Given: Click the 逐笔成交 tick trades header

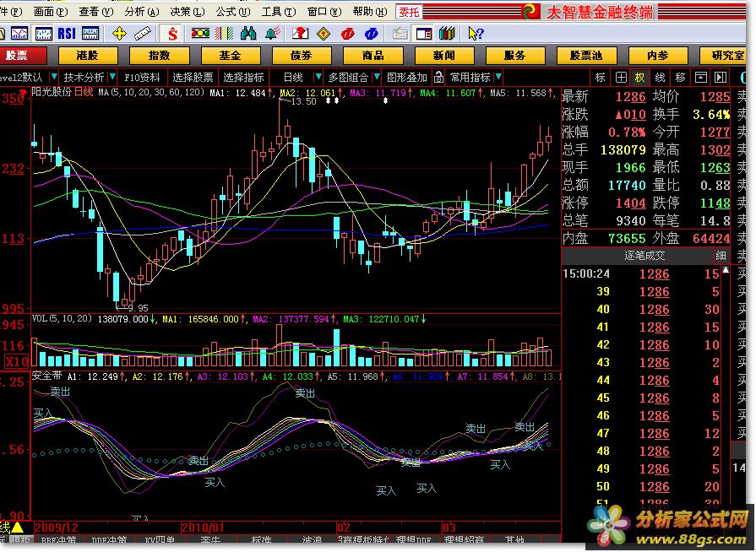Looking at the screenshot, I should click(x=645, y=255).
